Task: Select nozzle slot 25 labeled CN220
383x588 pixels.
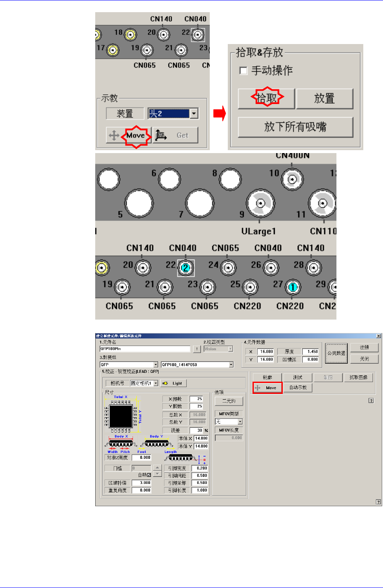Action: tap(250, 288)
